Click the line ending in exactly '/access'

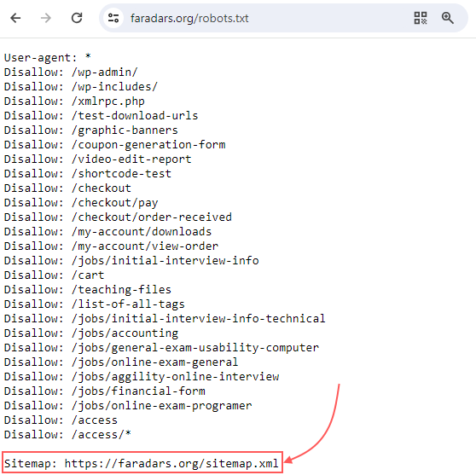pyautogui.click(x=61, y=420)
